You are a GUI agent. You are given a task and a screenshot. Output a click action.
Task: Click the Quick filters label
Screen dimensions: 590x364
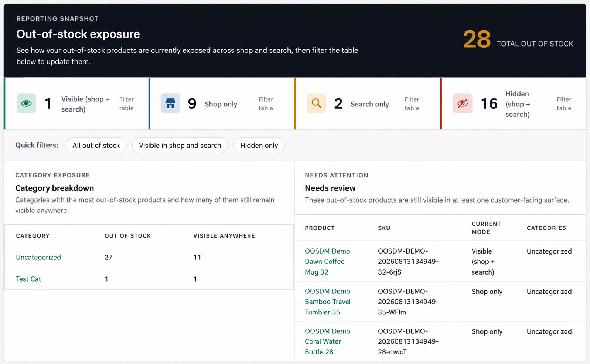(37, 145)
